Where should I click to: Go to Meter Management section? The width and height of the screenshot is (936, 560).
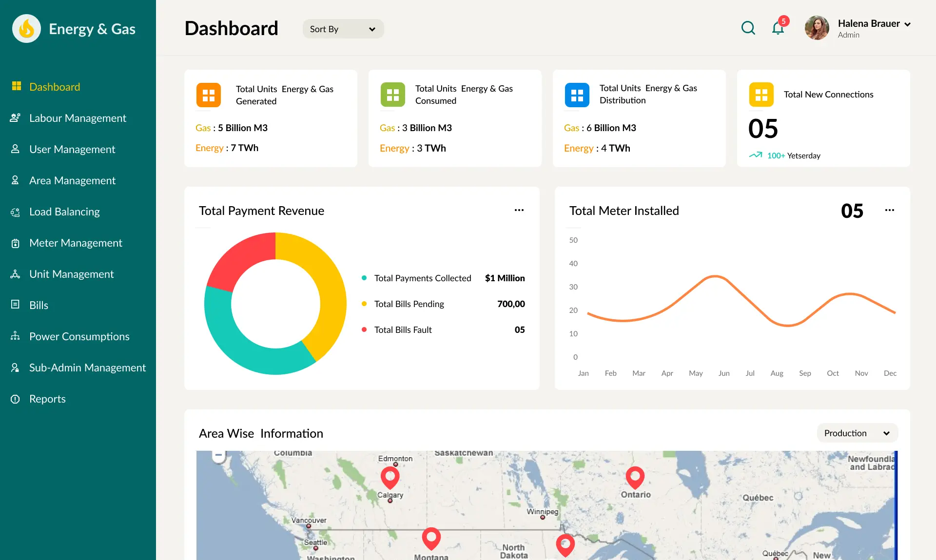click(x=76, y=243)
